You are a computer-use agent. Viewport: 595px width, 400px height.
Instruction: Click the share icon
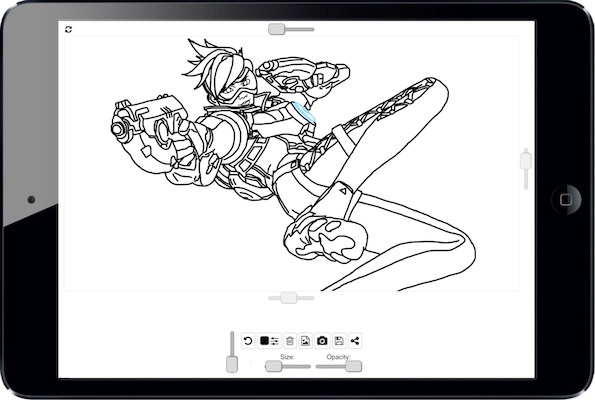[x=355, y=341]
